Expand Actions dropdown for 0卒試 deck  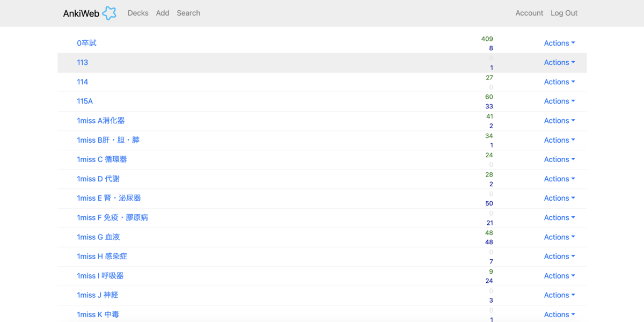(559, 43)
